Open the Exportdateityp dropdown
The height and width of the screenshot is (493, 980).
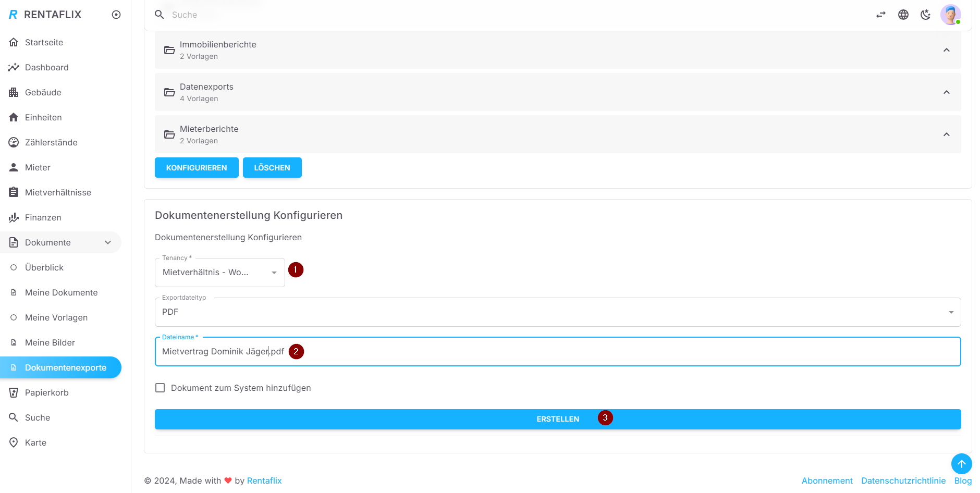(557, 312)
